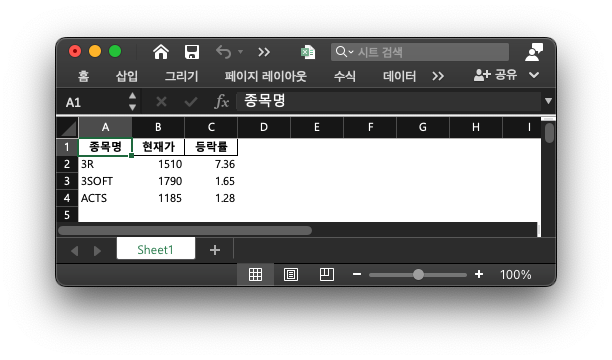The image size is (612, 360).
Task: Select column G header
Action: [423, 127]
